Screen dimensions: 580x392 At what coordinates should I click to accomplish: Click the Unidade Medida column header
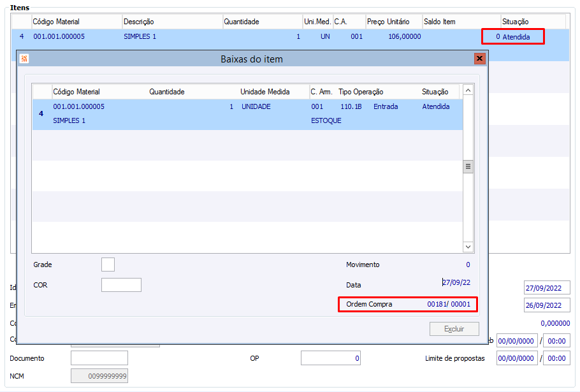[265, 92]
